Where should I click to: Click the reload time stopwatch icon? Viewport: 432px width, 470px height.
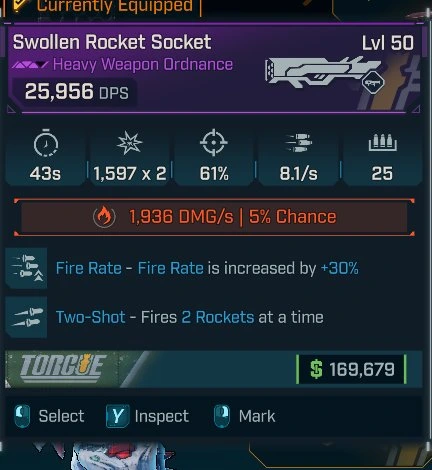[x=46, y=143]
